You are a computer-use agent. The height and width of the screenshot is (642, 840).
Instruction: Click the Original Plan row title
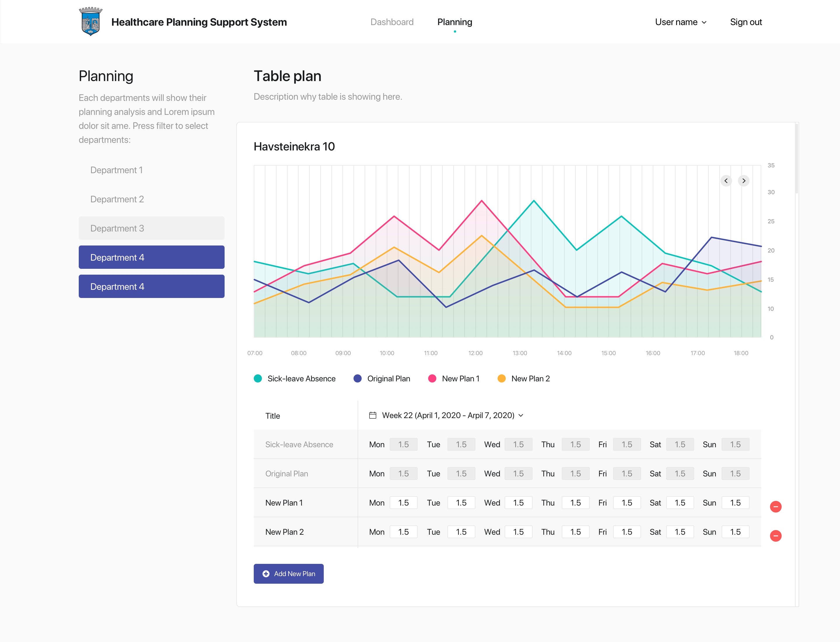[x=287, y=473]
